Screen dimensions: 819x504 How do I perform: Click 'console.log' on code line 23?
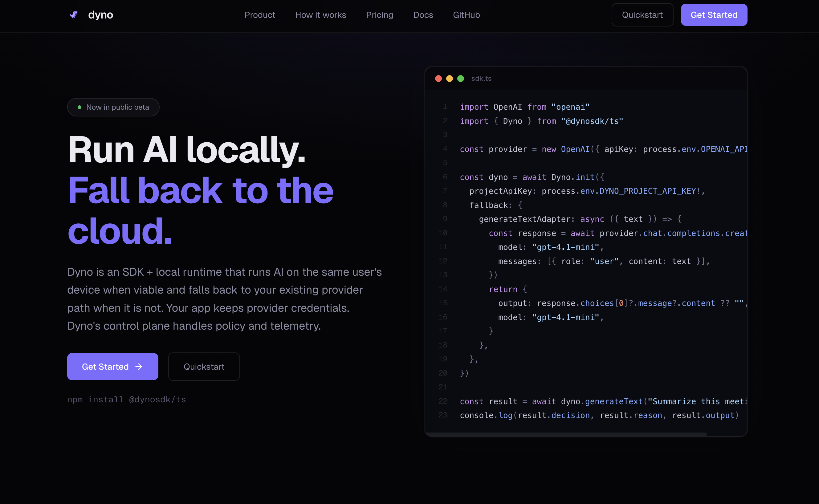(486, 415)
